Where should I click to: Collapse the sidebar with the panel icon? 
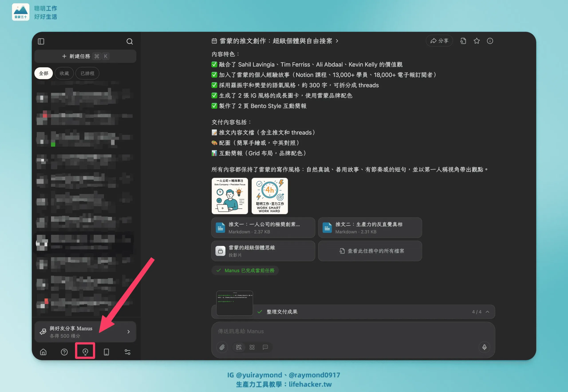(41, 41)
